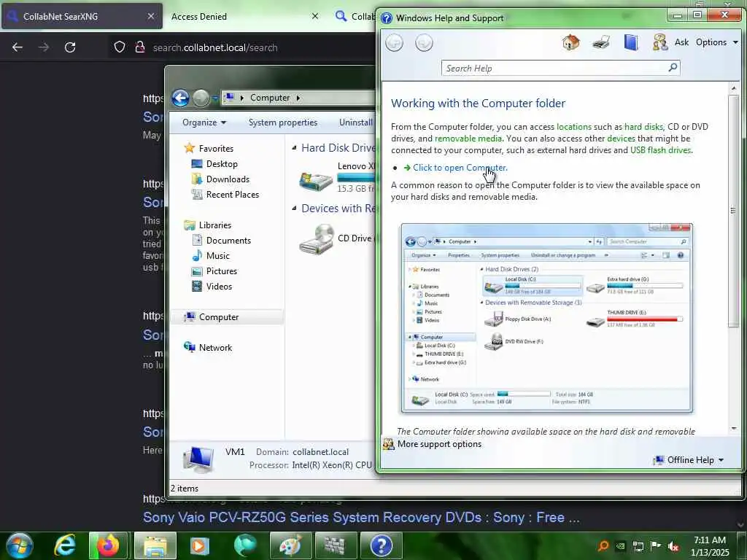Follow the Click to open Computer link

point(460,168)
